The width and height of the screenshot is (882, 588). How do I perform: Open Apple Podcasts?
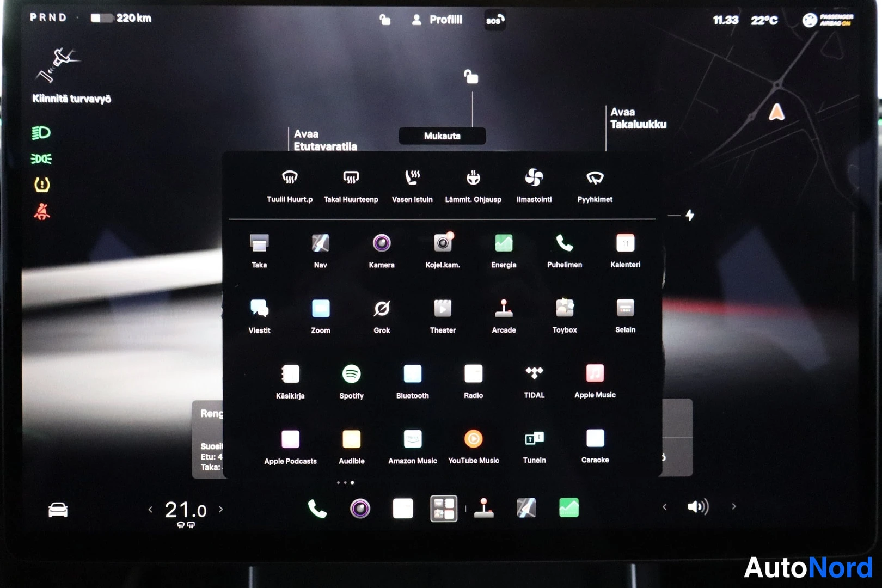click(x=290, y=446)
